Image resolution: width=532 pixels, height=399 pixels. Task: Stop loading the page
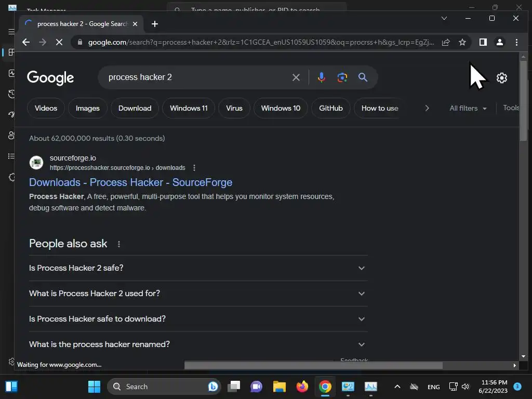[x=59, y=42]
